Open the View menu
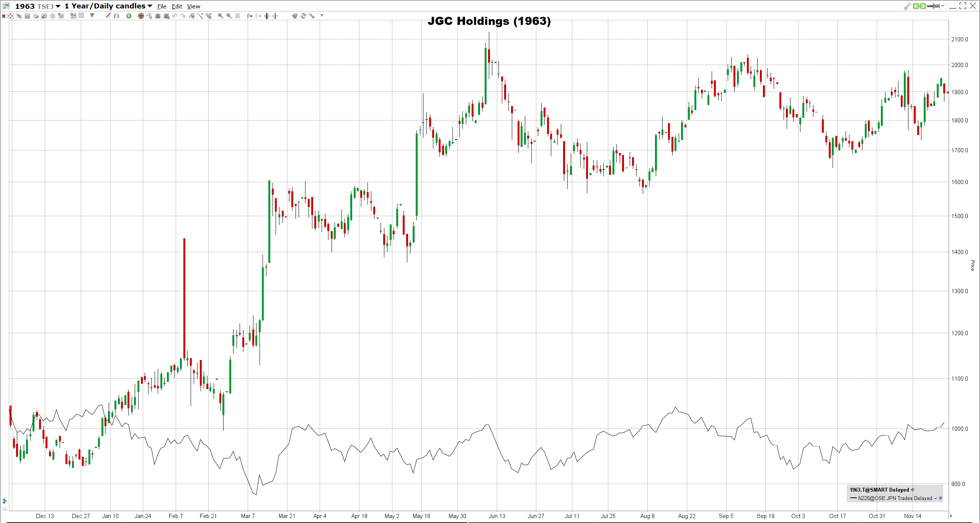The height and width of the screenshot is (523, 980). pyautogui.click(x=193, y=7)
